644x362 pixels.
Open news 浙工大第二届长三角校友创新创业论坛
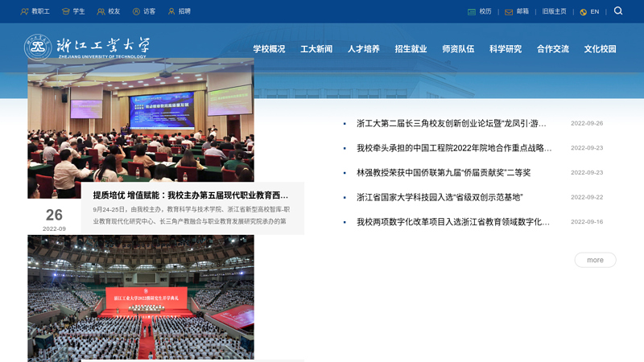coord(452,123)
